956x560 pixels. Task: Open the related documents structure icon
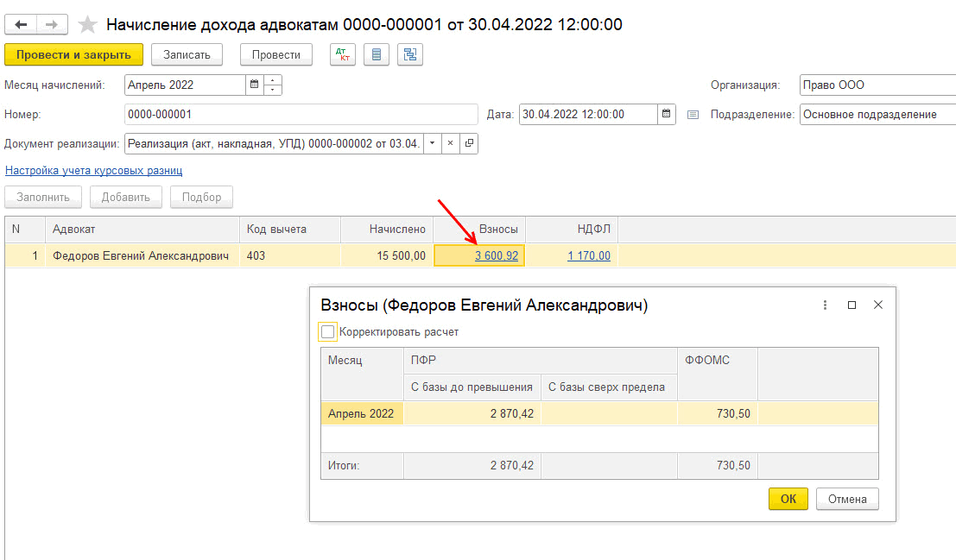pyautogui.click(x=409, y=54)
